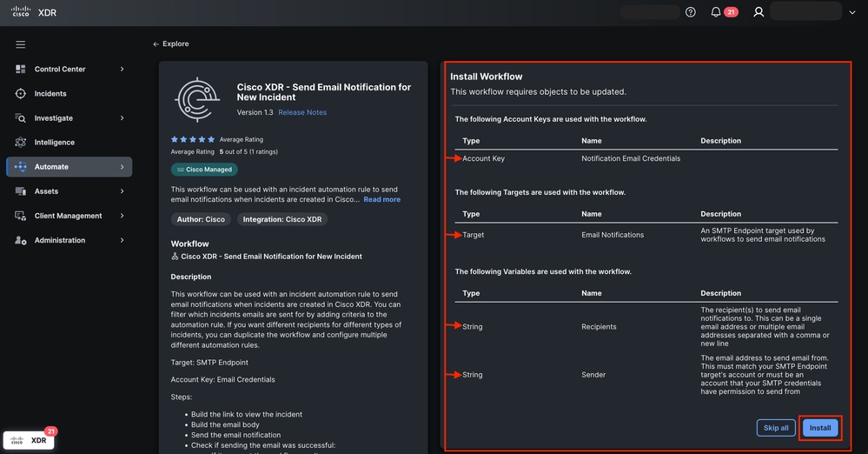Open the floating XDR ribbon widget
Image resolution: width=868 pixels, height=454 pixels.
29,440
